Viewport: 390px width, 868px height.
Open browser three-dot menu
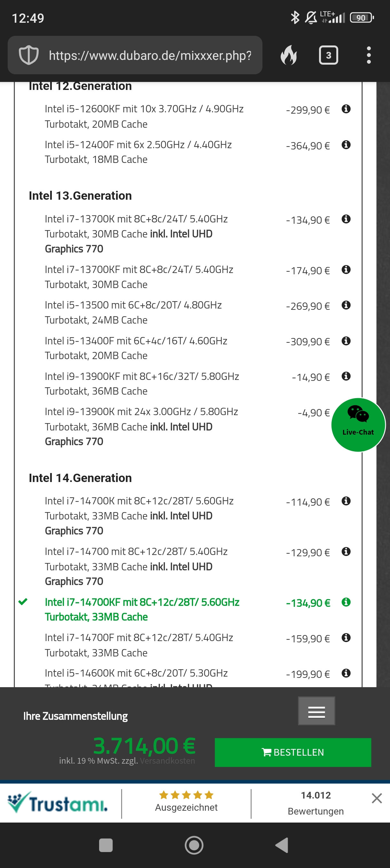click(369, 55)
